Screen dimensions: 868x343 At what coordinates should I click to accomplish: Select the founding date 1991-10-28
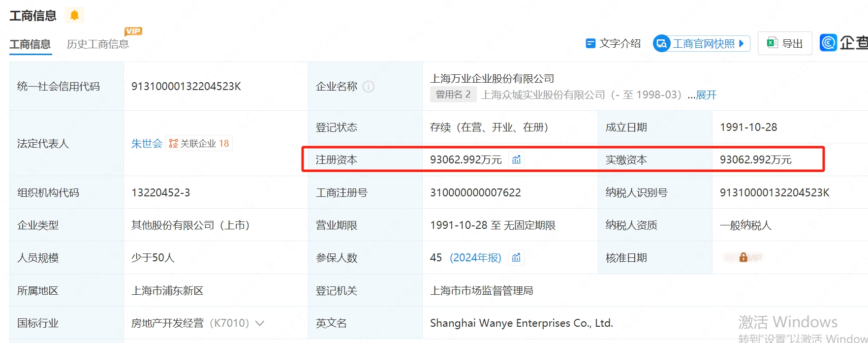748,127
